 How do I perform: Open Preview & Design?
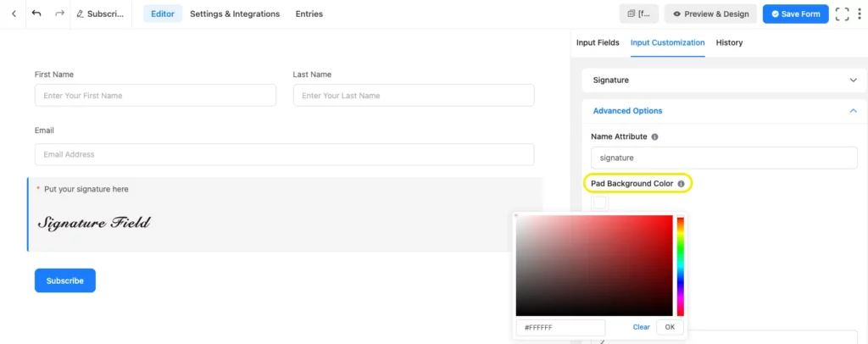click(710, 14)
